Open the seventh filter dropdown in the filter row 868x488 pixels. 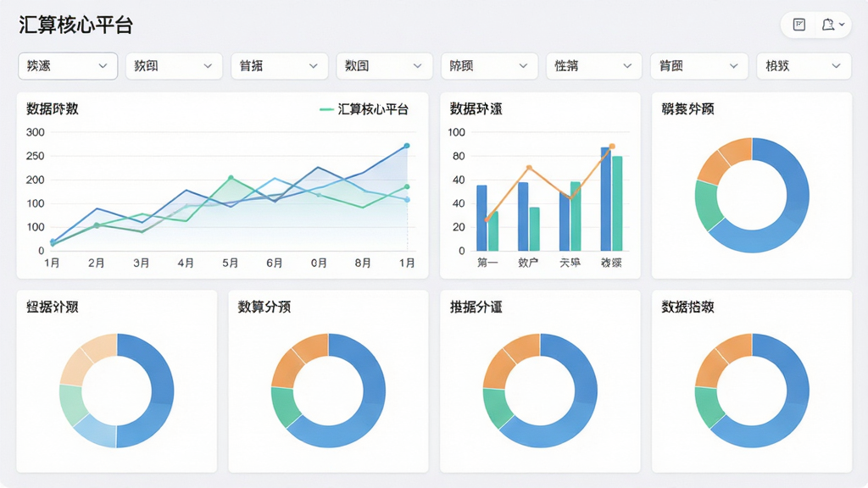699,66
